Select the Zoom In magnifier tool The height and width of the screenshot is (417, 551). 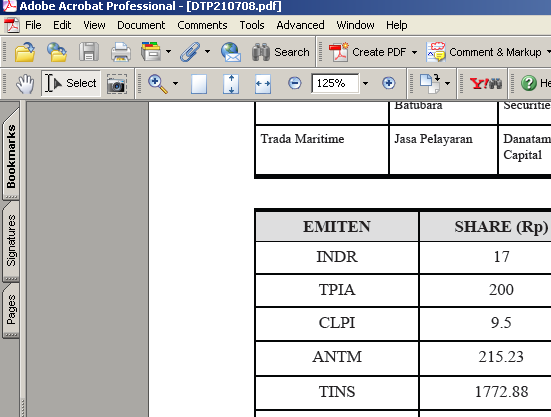pyautogui.click(x=157, y=84)
